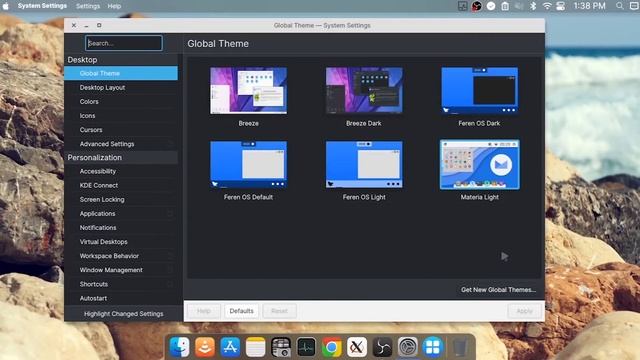Select the Breeze theme thumbnail

click(249, 91)
